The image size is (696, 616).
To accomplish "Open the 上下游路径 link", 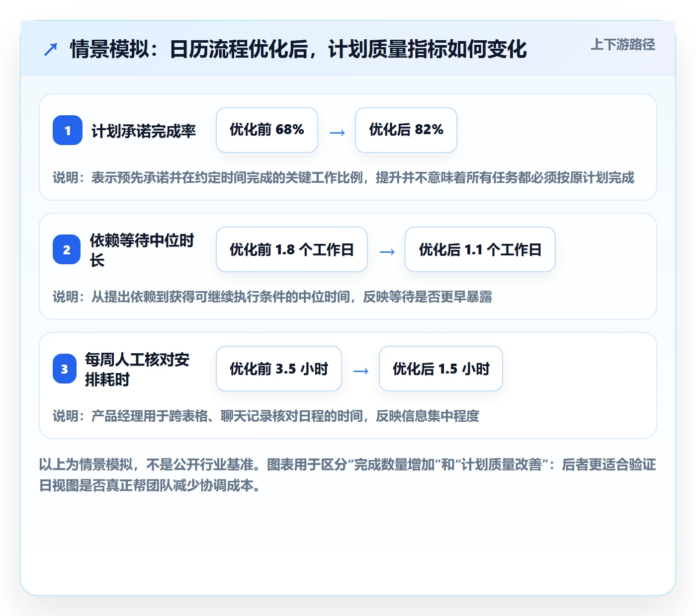I will (x=623, y=45).
